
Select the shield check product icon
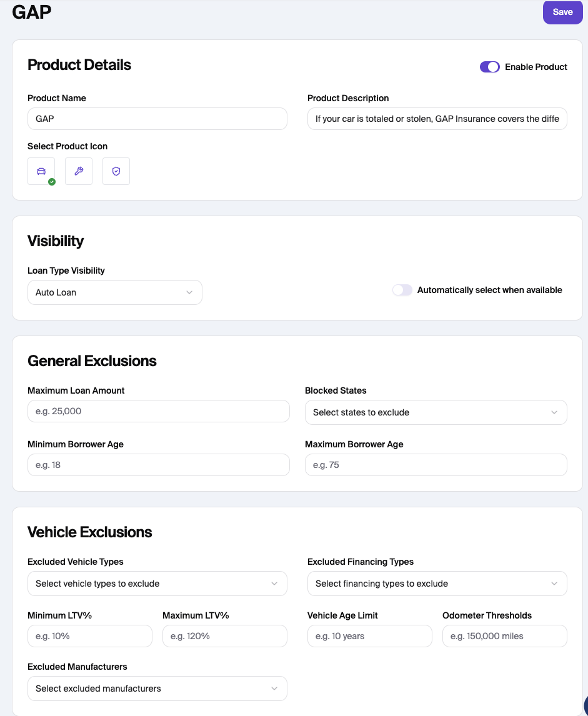pyautogui.click(x=116, y=171)
